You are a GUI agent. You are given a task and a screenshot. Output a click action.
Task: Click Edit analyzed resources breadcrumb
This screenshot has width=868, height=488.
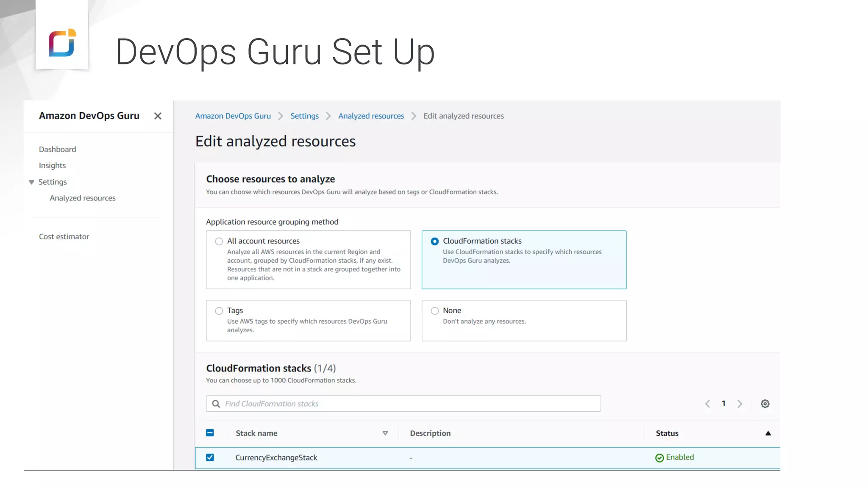pyautogui.click(x=464, y=116)
